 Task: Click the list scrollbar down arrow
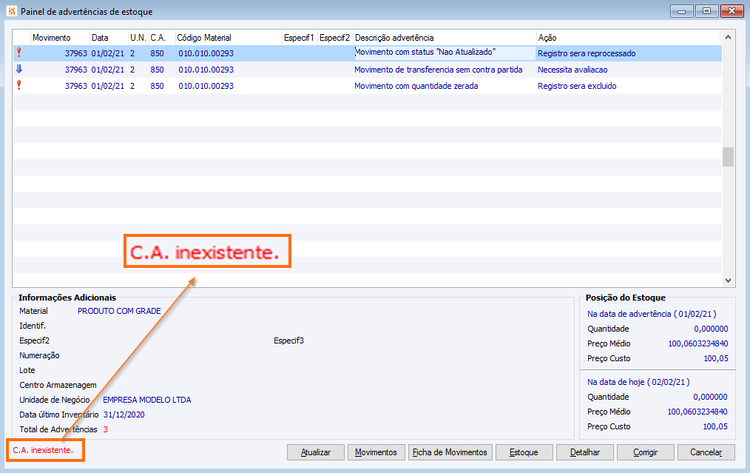click(x=728, y=281)
